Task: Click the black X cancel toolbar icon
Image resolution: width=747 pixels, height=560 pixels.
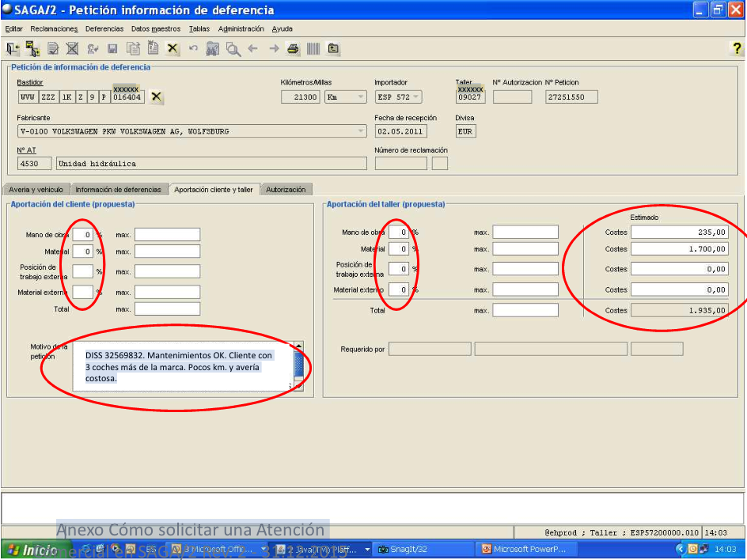Action: click(173, 48)
